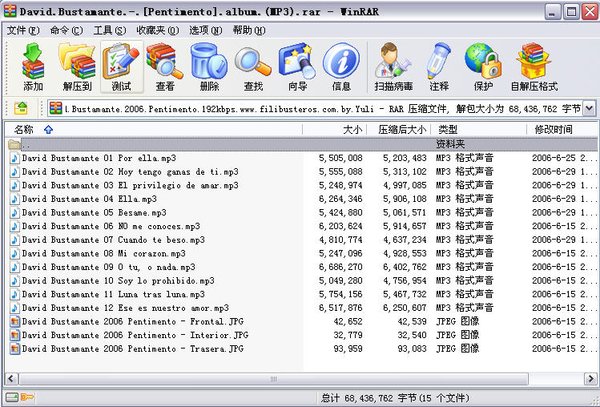Click the music icon of 12 Ese es nuestro amor.mp3

pyautogui.click(x=15, y=308)
